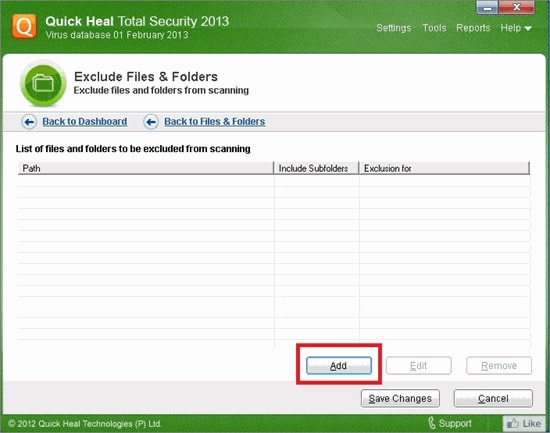Follow the Back to Dashboard link
This screenshot has width=550, height=433.
pos(85,121)
